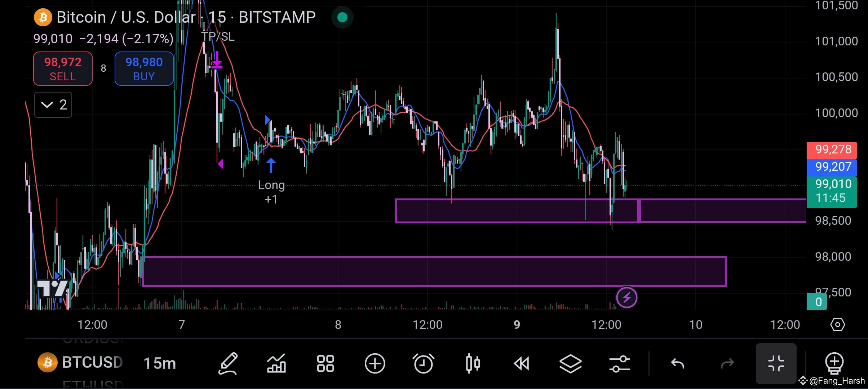
Task: Tap the bar replay rewind icon
Action: tap(521, 363)
